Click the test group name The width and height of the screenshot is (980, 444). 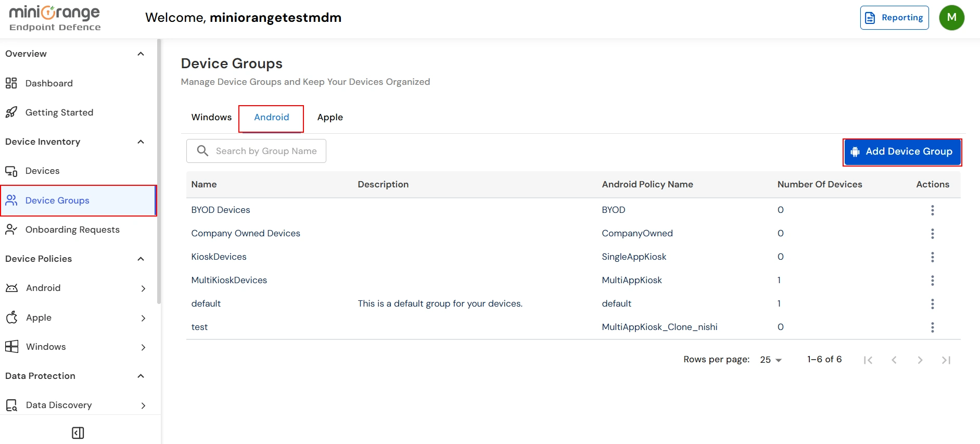(199, 327)
